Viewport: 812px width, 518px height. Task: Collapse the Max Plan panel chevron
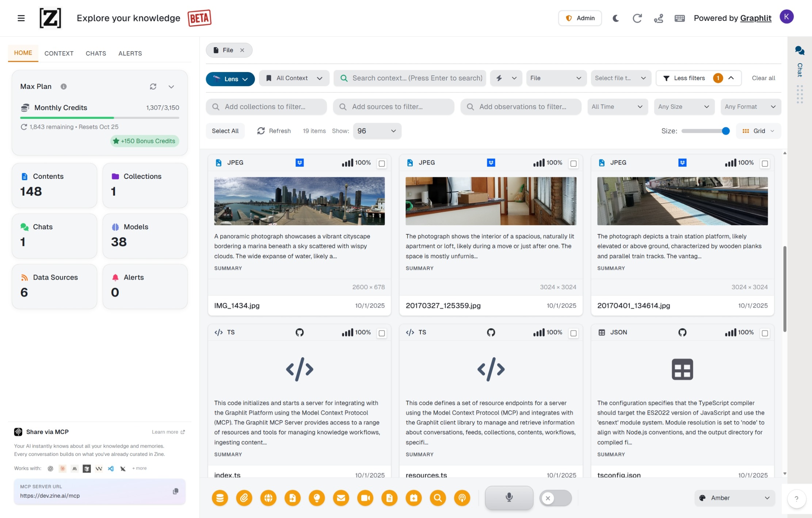tap(171, 87)
